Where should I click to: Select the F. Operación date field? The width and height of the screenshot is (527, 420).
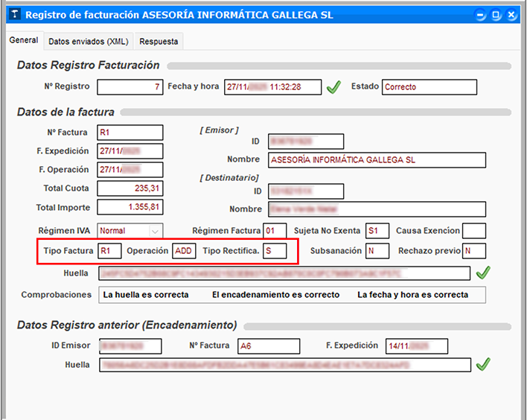130,170
